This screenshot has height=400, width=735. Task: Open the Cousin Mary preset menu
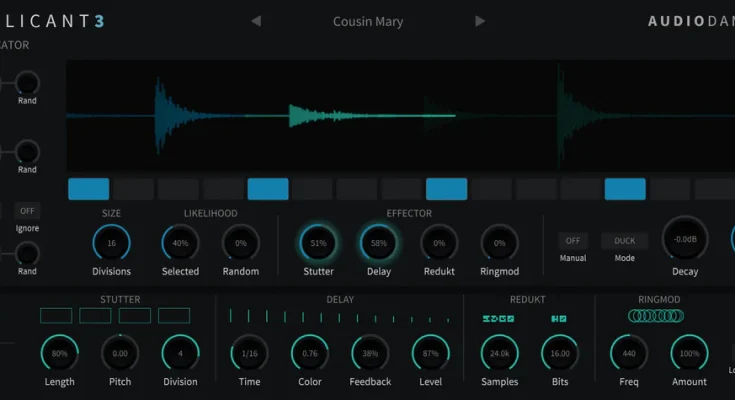[x=367, y=21]
